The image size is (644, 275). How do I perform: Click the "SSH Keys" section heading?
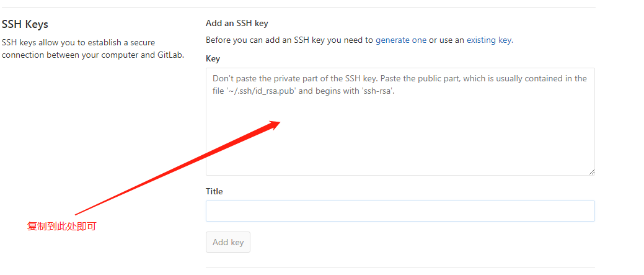click(x=25, y=24)
